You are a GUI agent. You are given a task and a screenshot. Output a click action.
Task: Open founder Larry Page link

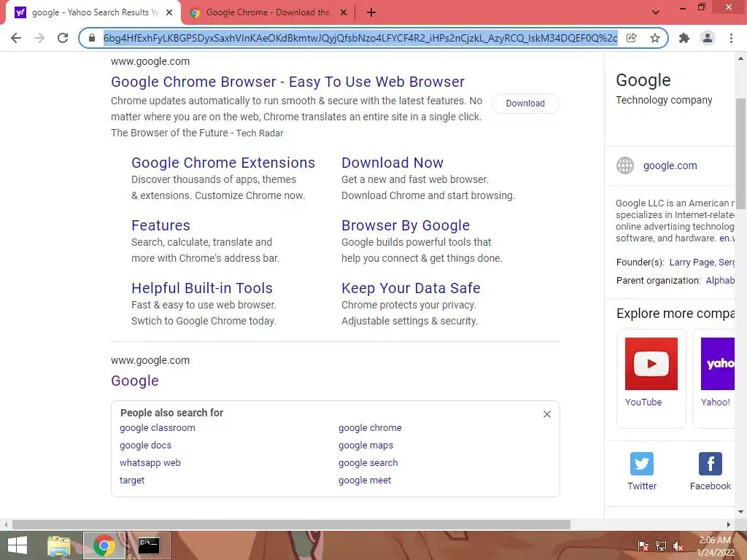coord(692,262)
